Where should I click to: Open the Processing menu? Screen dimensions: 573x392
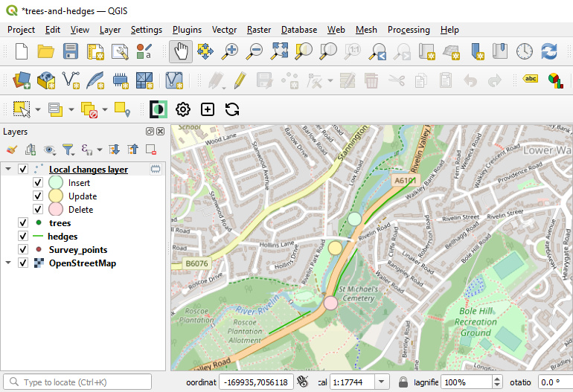coord(409,30)
